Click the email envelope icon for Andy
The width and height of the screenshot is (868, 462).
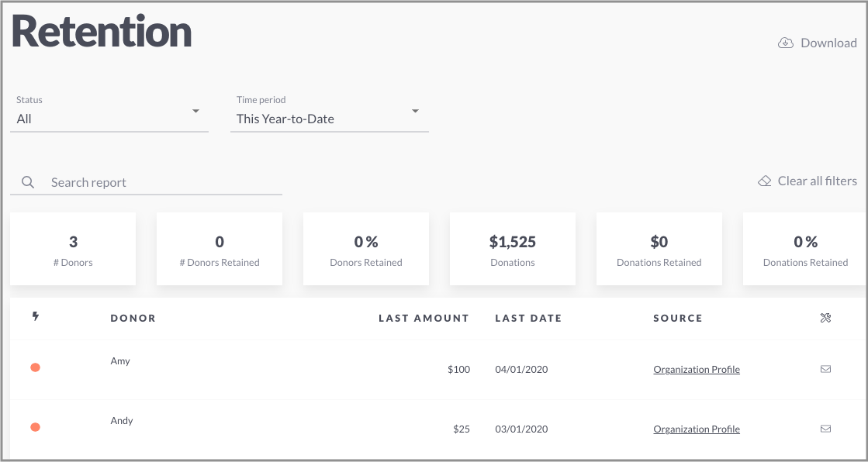pyautogui.click(x=825, y=428)
